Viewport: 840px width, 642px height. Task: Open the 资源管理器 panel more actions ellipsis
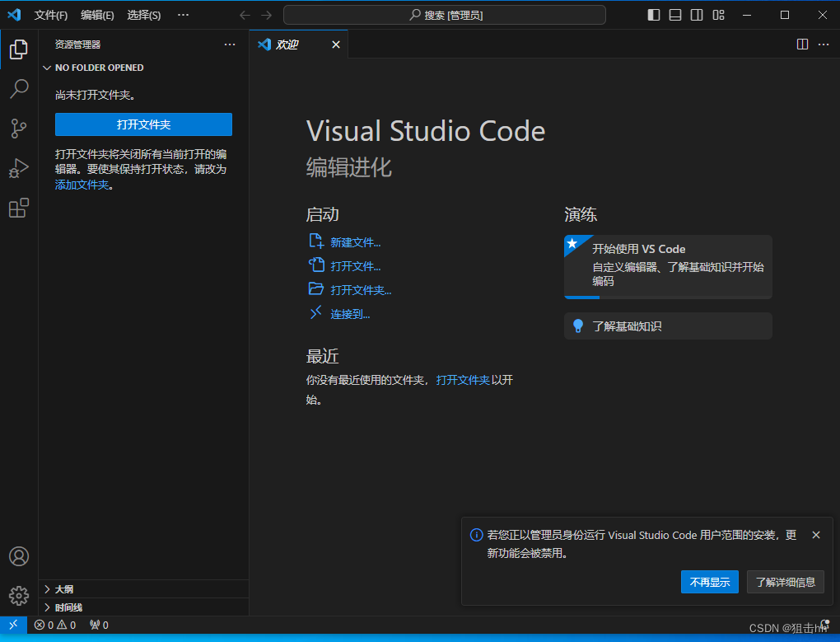pyautogui.click(x=230, y=45)
